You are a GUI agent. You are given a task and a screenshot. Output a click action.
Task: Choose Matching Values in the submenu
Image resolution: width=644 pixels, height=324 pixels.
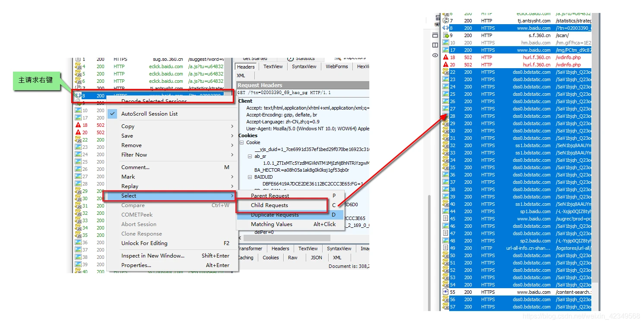pyautogui.click(x=290, y=224)
